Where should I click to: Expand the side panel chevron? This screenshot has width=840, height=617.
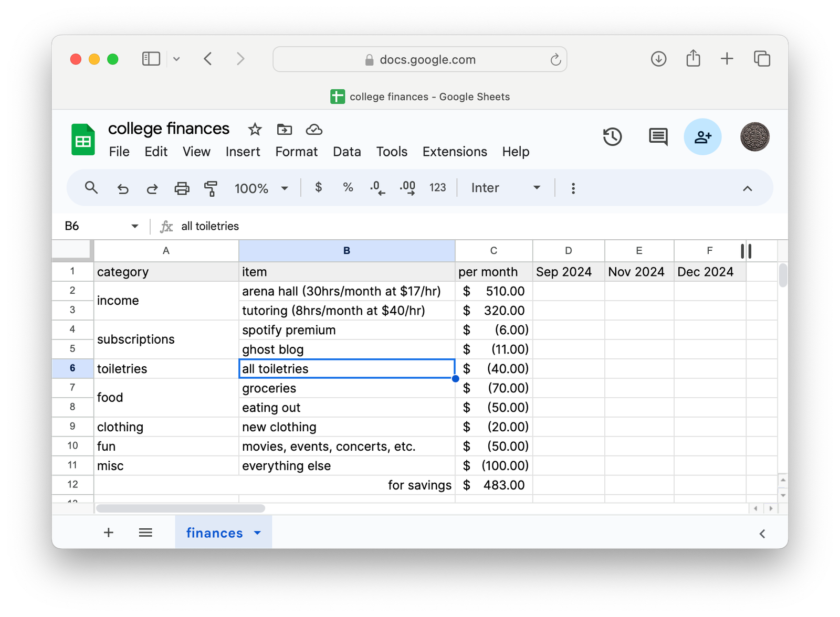(762, 534)
